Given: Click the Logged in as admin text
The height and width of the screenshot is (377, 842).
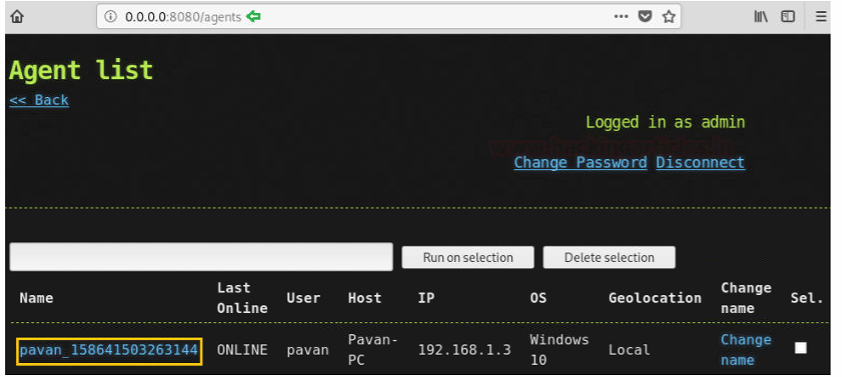Looking at the screenshot, I should pyautogui.click(x=665, y=122).
